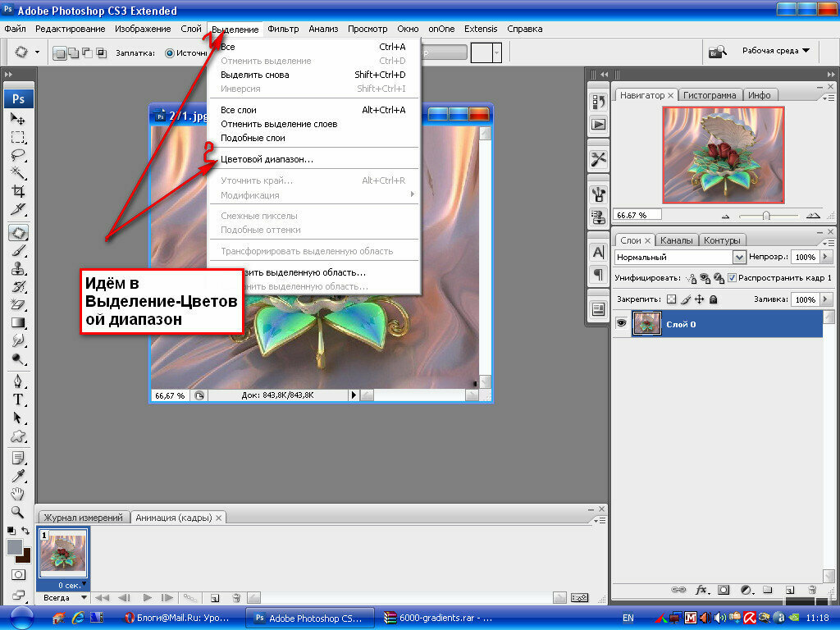The height and width of the screenshot is (630, 840).
Task: Open document status bar info arrow
Action: (x=353, y=395)
